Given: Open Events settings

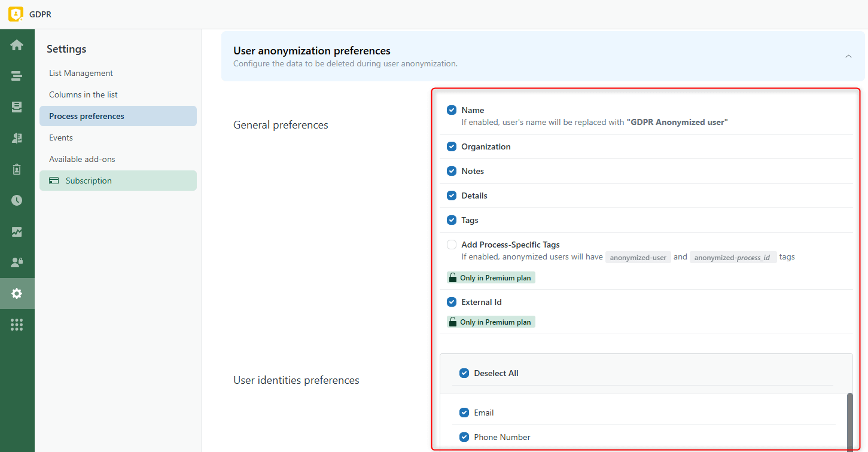Looking at the screenshot, I should pos(118,138).
